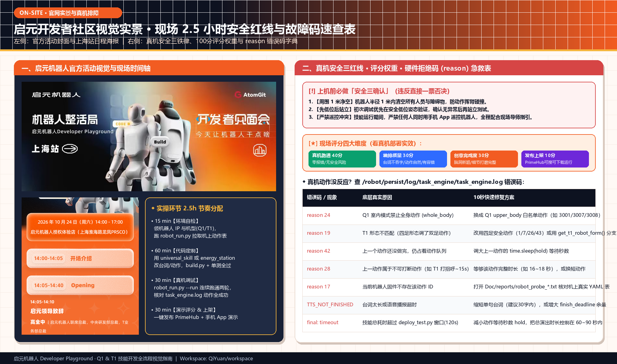Click cell "调大上一动作的 time.sleep(hold) 等待秒数"
This screenshot has height=364, width=617.
521,251
